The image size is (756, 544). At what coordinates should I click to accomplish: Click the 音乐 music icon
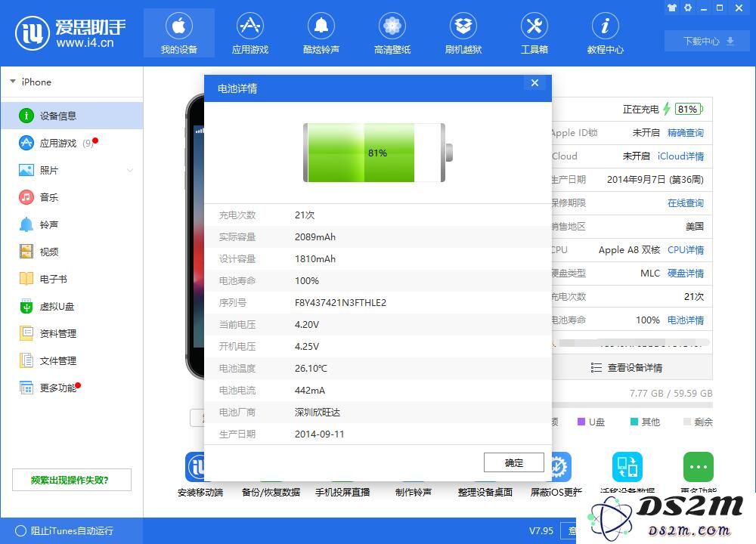click(x=26, y=197)
